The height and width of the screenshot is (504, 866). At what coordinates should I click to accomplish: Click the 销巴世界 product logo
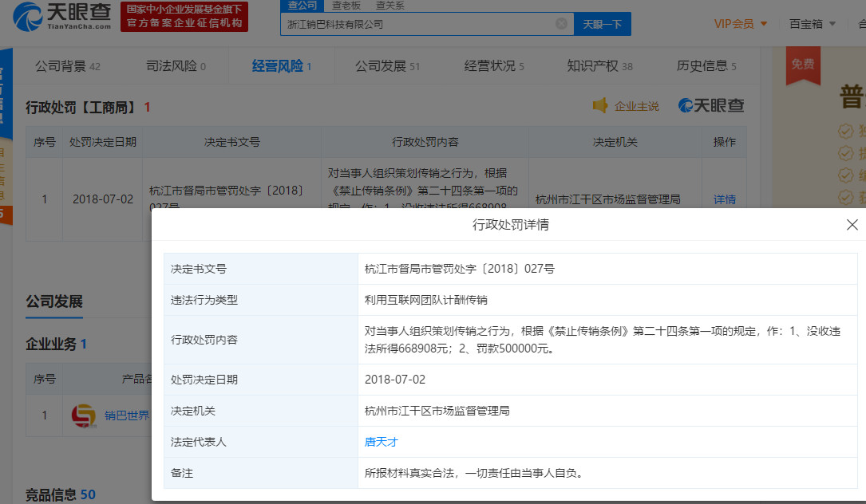point(83,415)
